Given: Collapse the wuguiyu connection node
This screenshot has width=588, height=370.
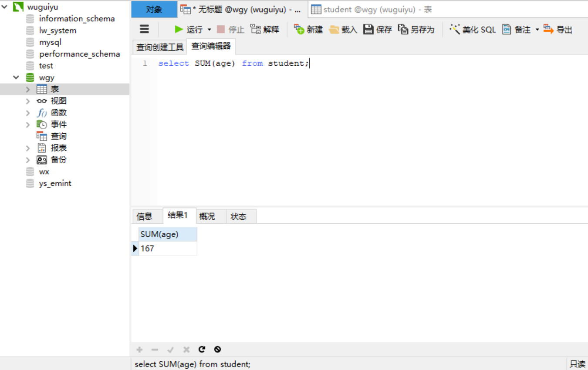Looking at the screenshot, I should click(x=4, y=7).
